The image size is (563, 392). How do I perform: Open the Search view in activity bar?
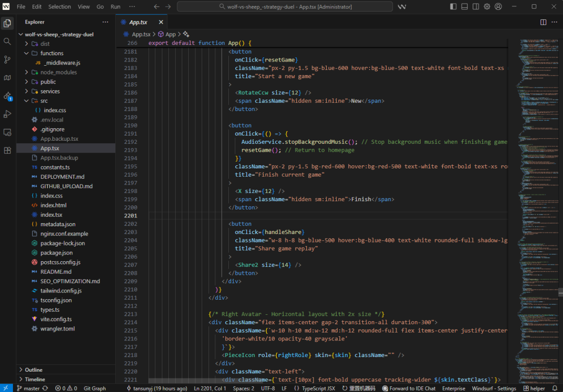point(7,41)
